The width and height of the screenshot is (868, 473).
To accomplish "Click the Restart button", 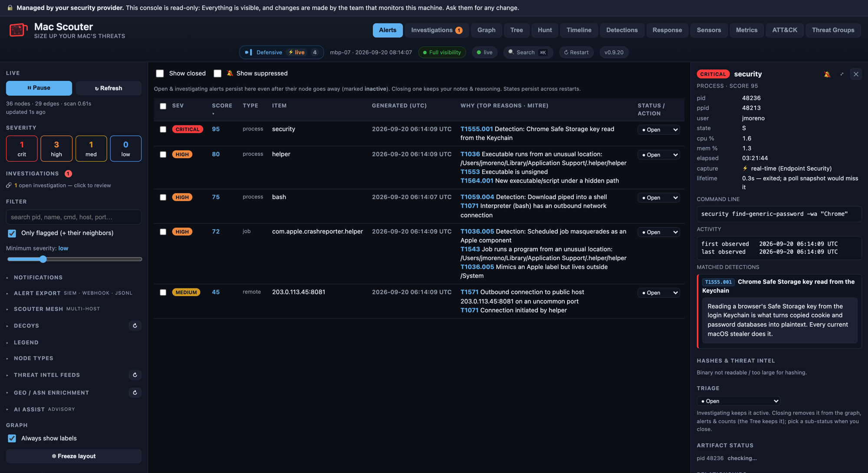I will point(576,52).
